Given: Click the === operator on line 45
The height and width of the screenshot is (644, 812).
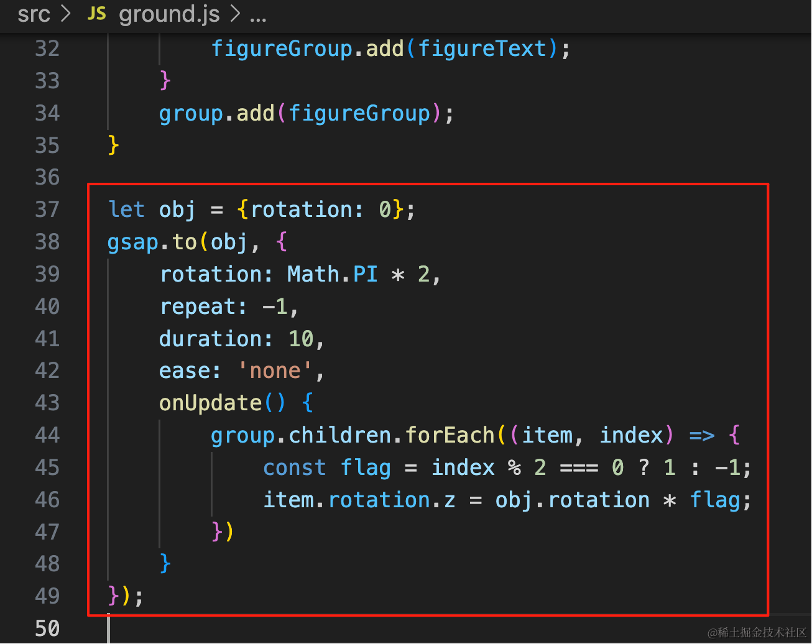Looking at the screenshot, I should tap(579, 467).
